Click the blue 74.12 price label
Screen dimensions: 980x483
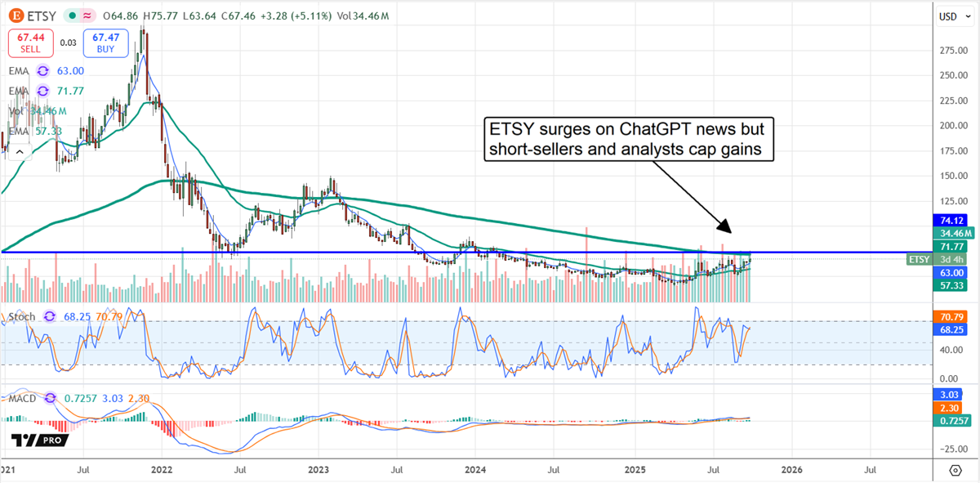coord(951,220)
